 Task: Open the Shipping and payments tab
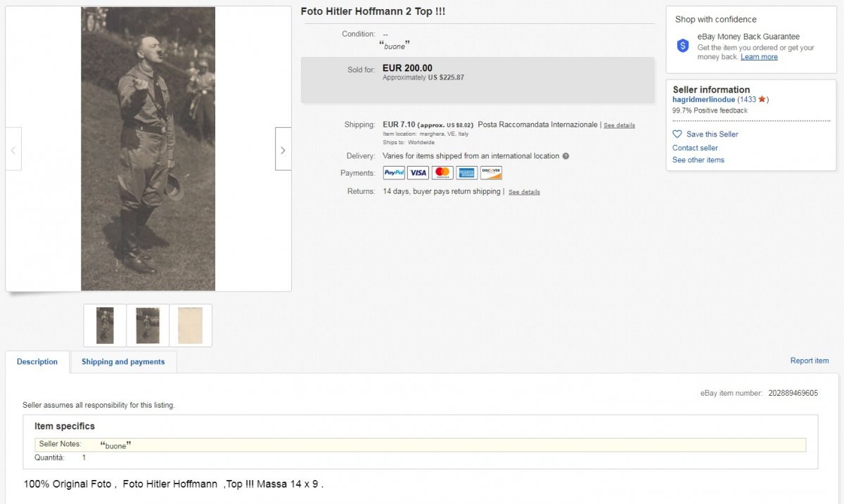pos(123,362)
